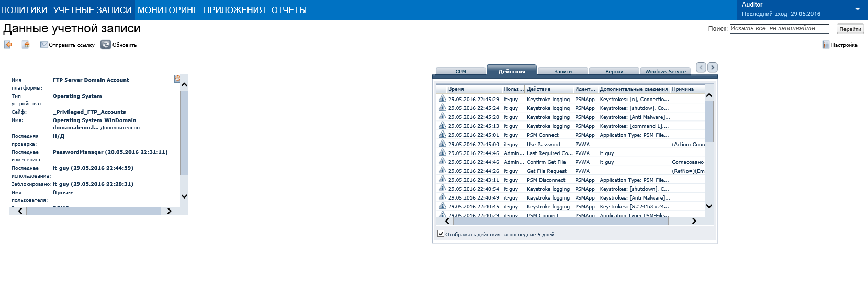This screenshot has width=868, height=286.
Task: Click info icon of Use Password row
Action: pyautogui.click(x=442, y=144)
